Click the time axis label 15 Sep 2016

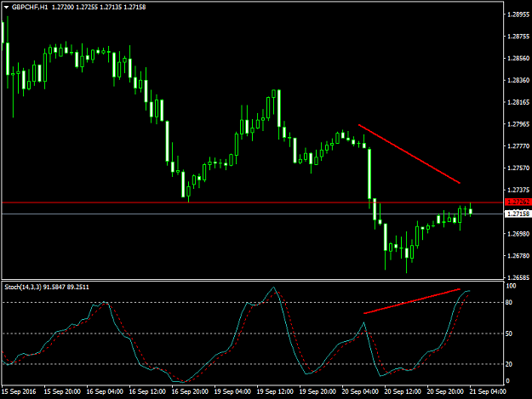[x=19, y=391]
